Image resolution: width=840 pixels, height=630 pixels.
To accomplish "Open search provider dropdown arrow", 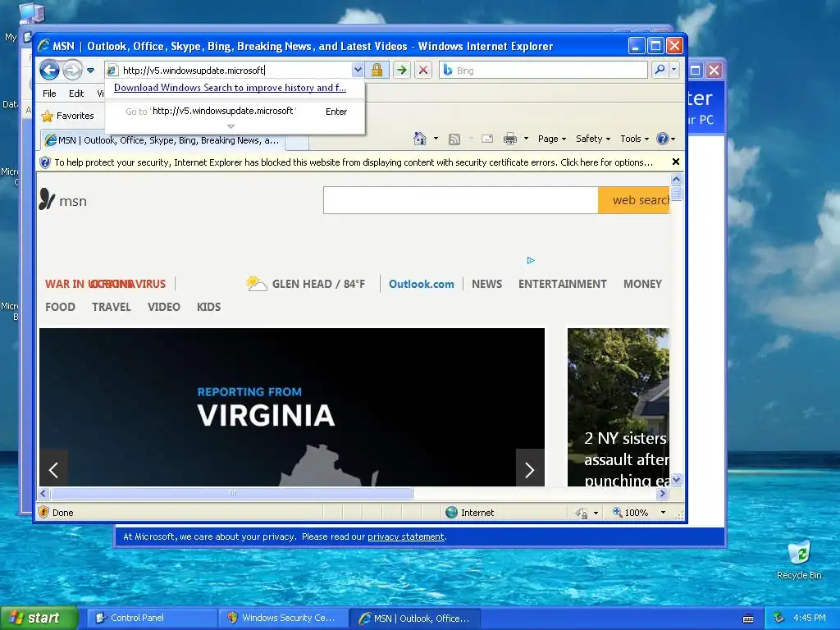I will coord(674,70).
